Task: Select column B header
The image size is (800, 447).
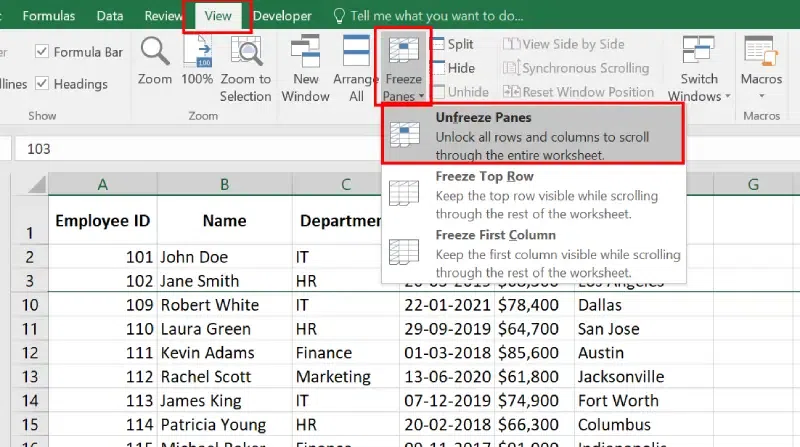Action: (224, 184)
